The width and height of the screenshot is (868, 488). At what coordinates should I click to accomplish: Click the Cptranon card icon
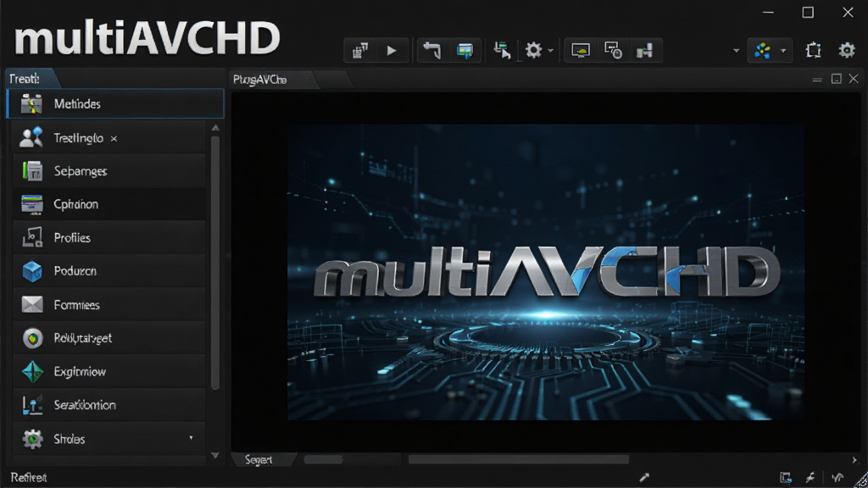tap(32, 204)
